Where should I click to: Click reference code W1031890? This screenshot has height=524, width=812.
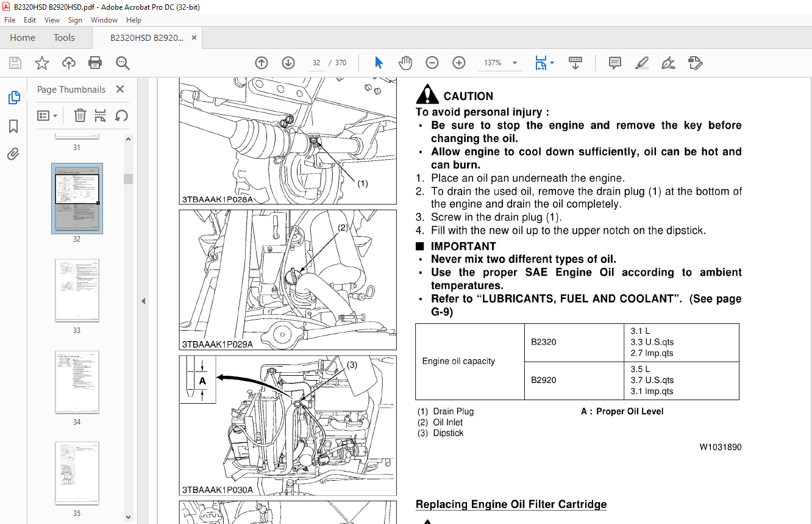pyautogui.click(x=721, y=447)
